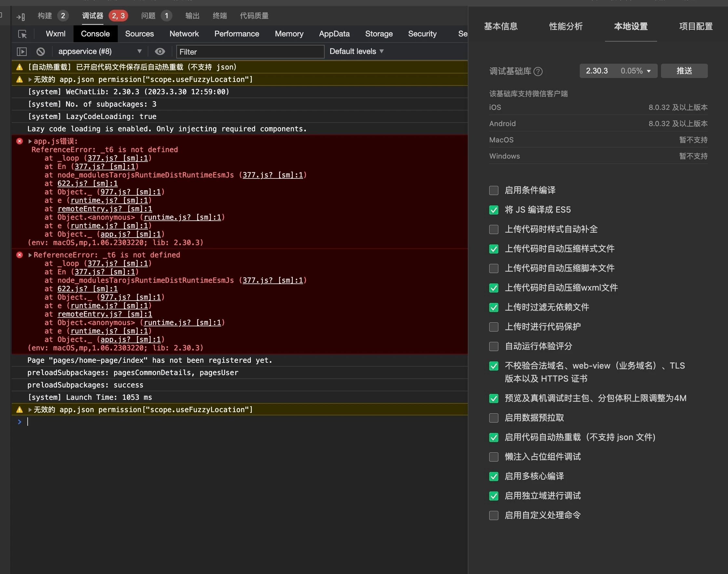Screen dimensions: 728x574
Task: Check 上传时进行代码保护 option
Action: (493, 327)
